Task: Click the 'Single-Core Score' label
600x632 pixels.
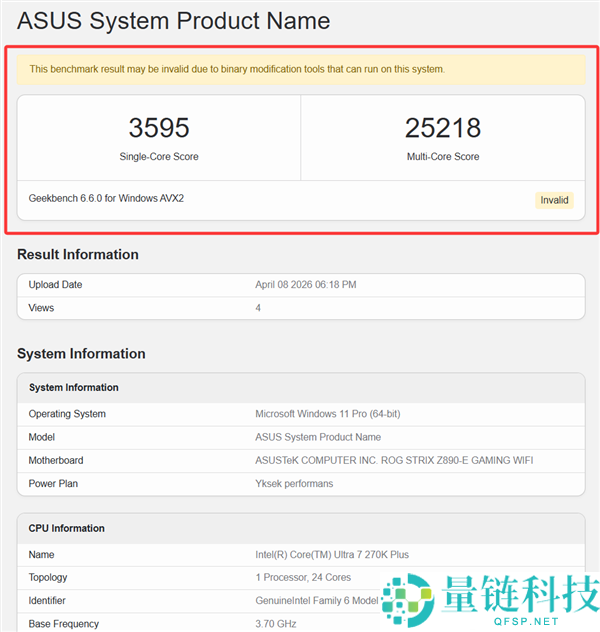Action: 159,156
